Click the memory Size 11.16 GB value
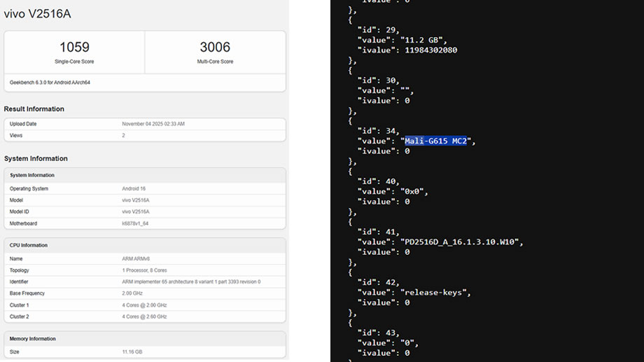The height and width of the screenshot is (362, 644). tap(132, 351)
